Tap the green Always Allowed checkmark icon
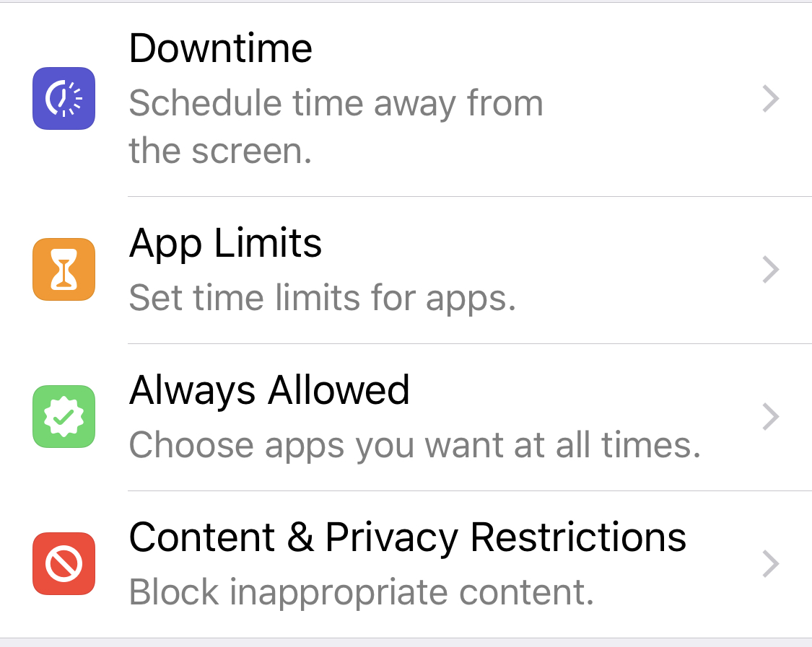 point(64,416)
